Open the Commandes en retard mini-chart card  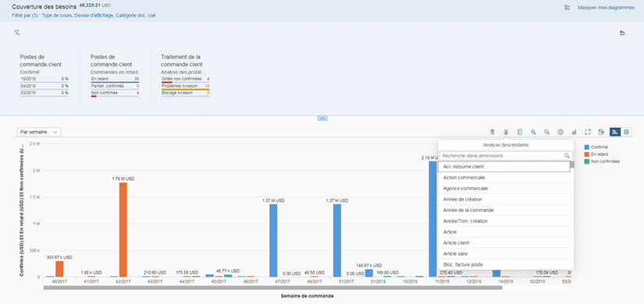point(115,76)
